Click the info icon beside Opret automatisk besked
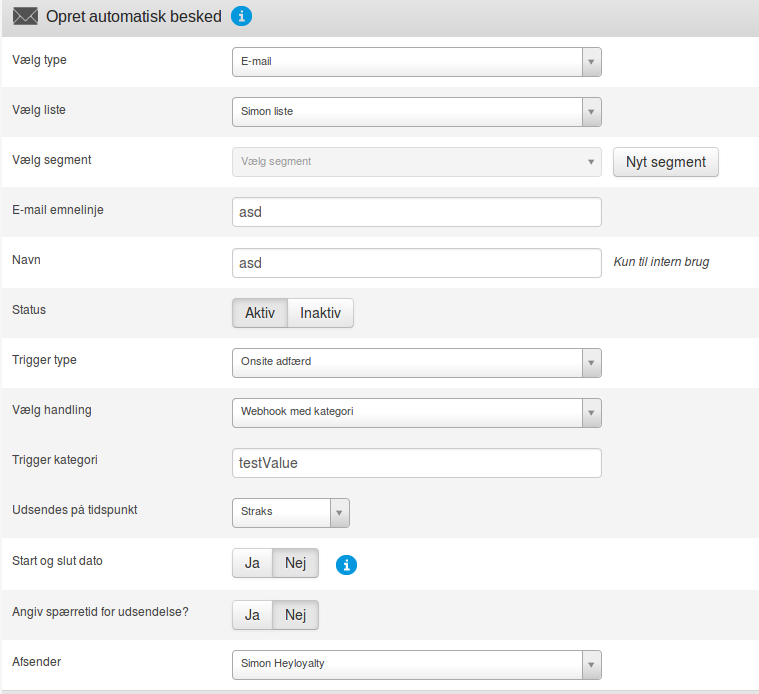 point(241,16)
